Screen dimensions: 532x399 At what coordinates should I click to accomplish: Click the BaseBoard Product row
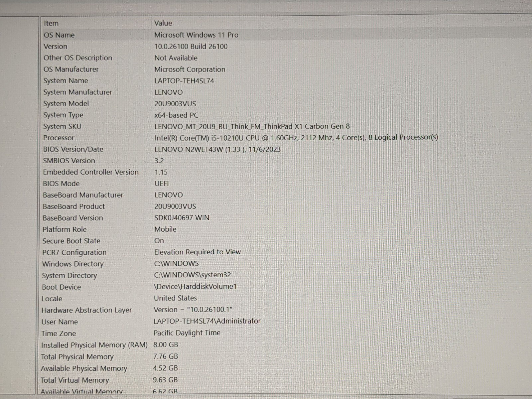(x=73, y=206)
